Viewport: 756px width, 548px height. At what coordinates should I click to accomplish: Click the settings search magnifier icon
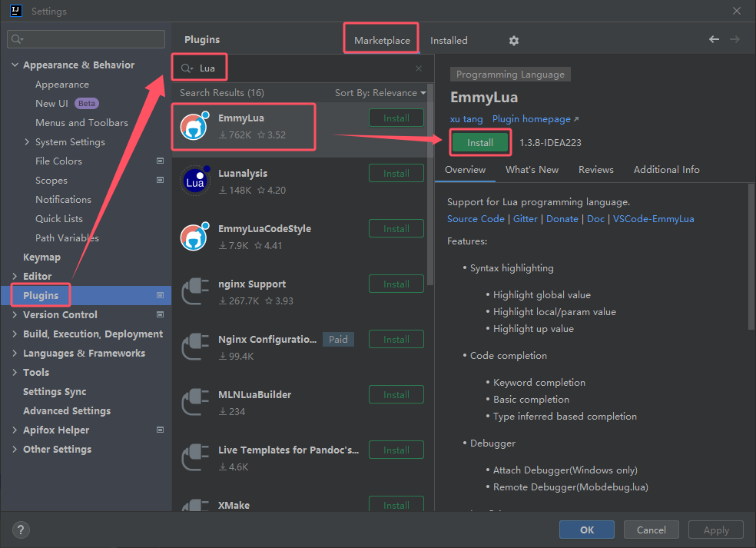tap(18, 39)
